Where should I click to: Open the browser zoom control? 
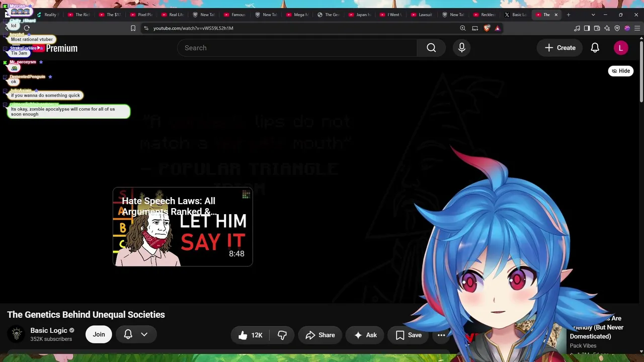coord(462,28)
